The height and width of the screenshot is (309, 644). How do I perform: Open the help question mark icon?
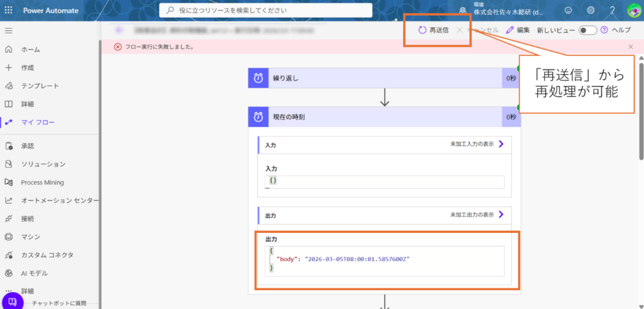[x=612, y=10]
